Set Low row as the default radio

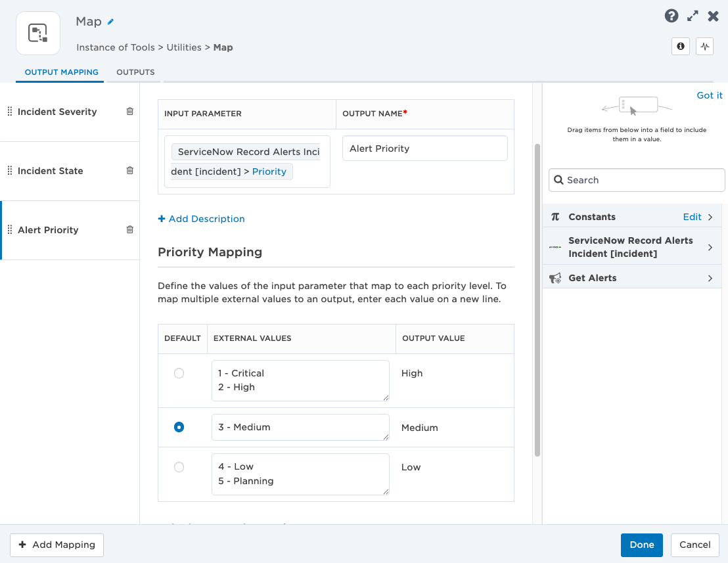coord(179,467)
